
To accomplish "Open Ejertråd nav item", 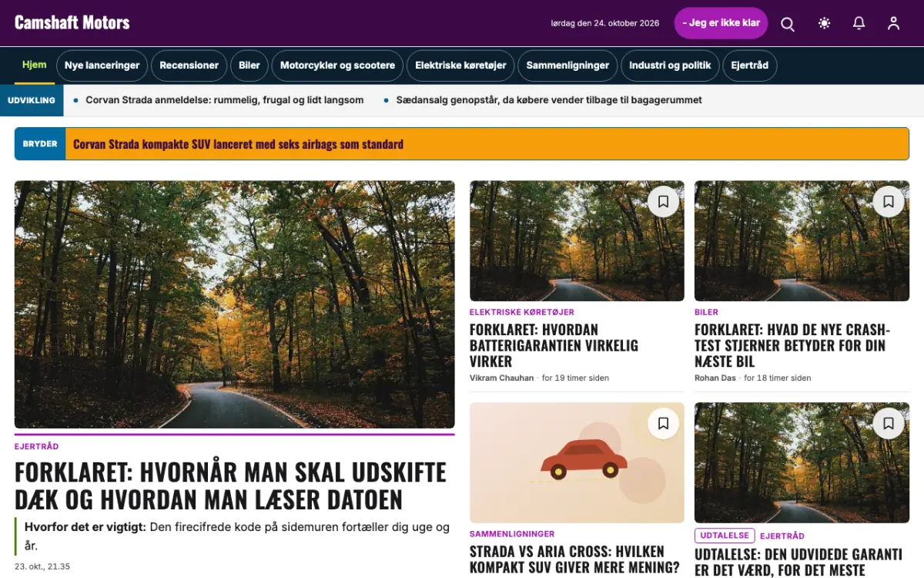I will click(749, 66).
